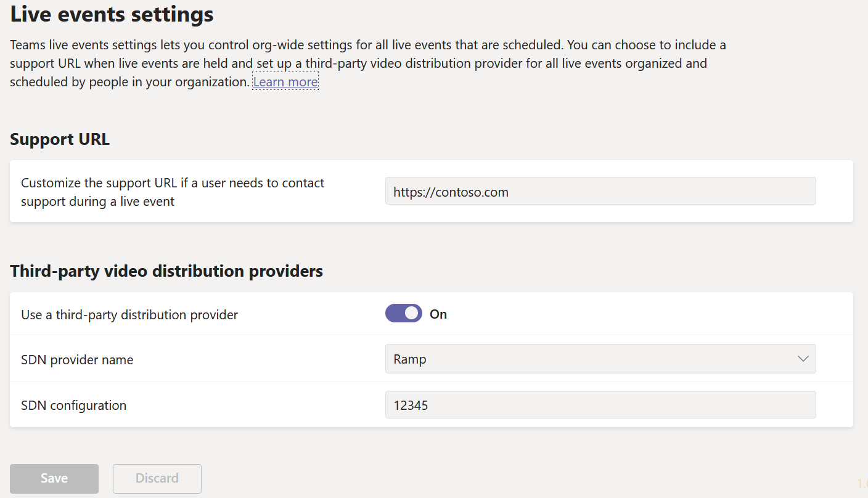Click the Third-party video distribution providers header
868x498 pixels.
166,271
